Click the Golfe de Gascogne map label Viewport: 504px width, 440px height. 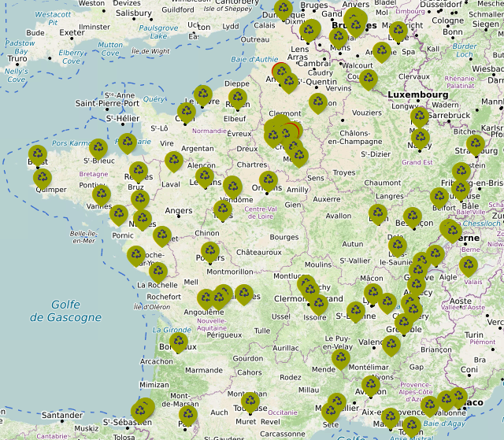[66, 311]
